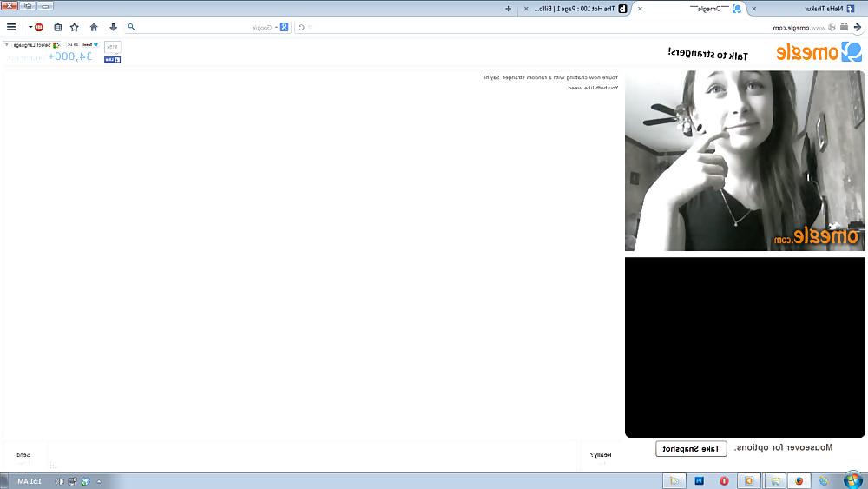Click the search magnifier icon

click(x=131, y=27)
